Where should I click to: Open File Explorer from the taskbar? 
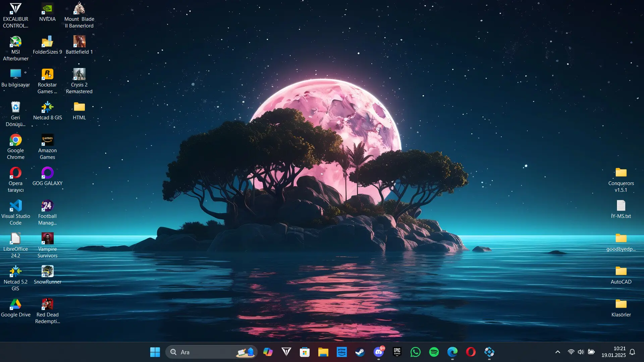tap(323, 352)
